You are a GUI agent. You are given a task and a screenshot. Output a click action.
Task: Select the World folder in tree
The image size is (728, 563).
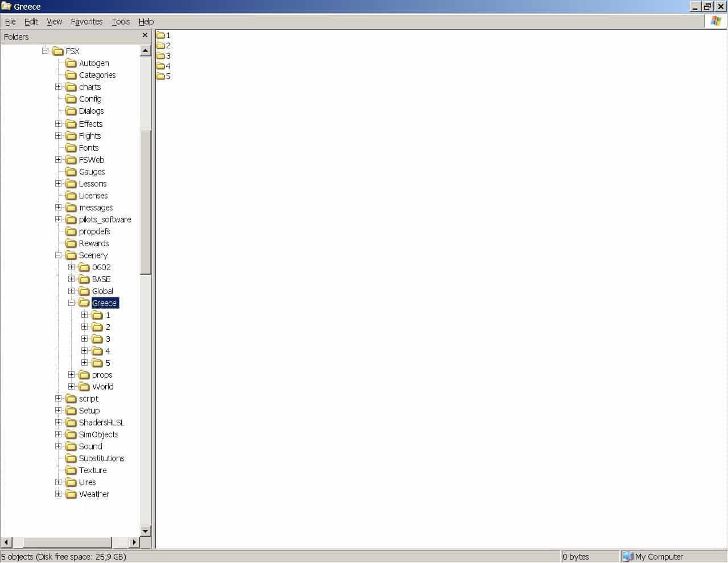tap(103, 387)
